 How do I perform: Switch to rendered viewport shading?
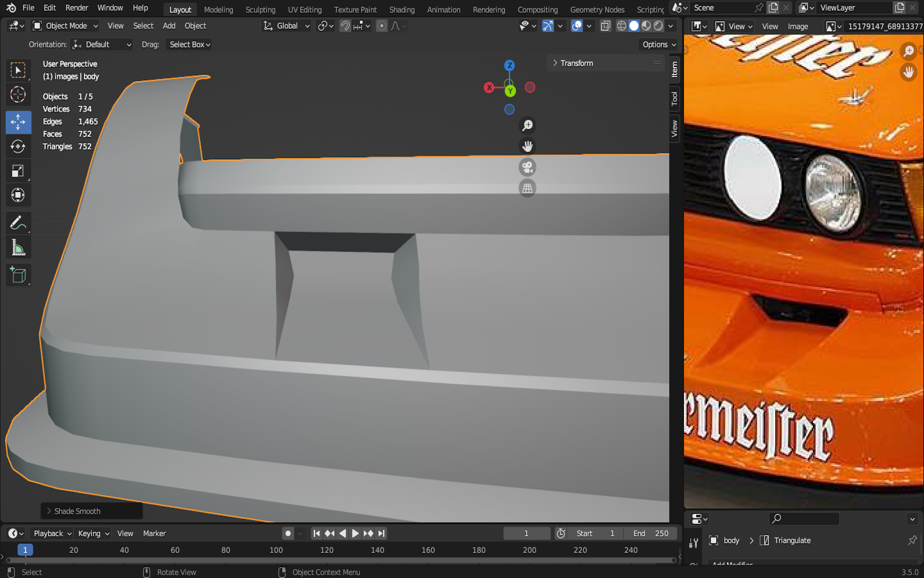pyautogui.click(x=658, y=26)
